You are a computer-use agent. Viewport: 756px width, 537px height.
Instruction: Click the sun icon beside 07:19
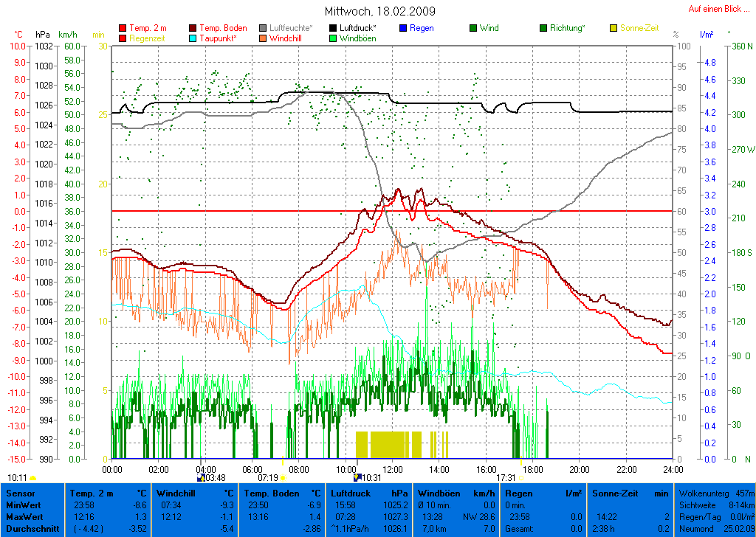pos(283,478)
